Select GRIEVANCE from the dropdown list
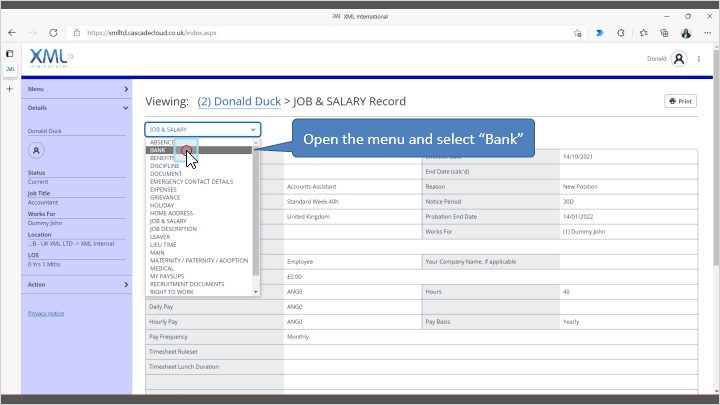This screenshot has width=720, height=405. (x=199, y=197)
